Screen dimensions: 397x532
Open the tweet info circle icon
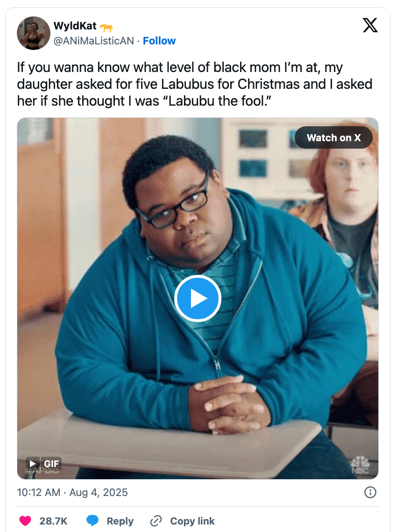point(370,492)
